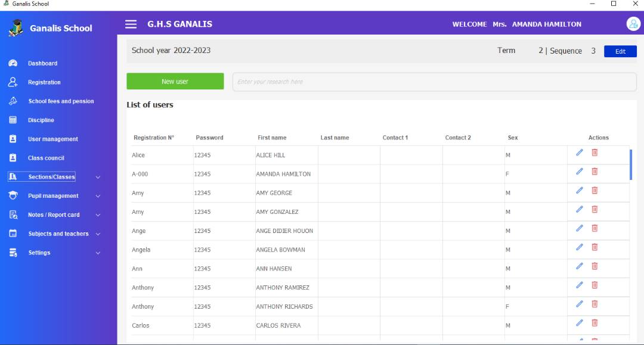
Task: Edit user AMANDA HAMILTON with pencil icon
Action: 580,172
